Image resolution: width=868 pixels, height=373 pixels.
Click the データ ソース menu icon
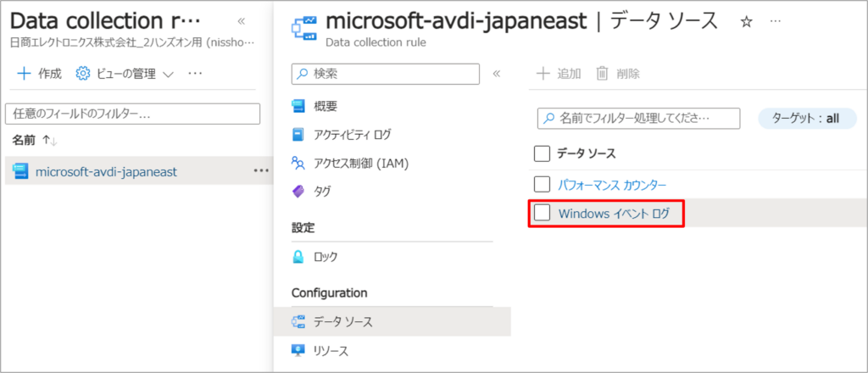point(298,321)
